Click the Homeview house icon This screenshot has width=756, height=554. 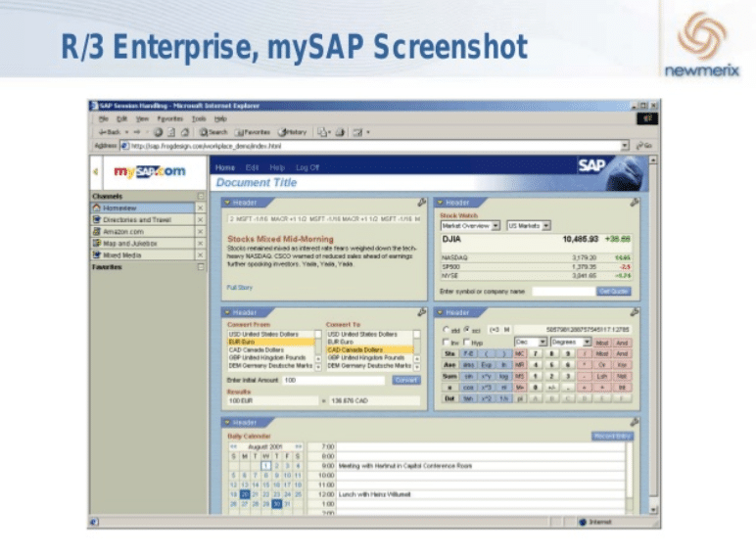(96, 208)
